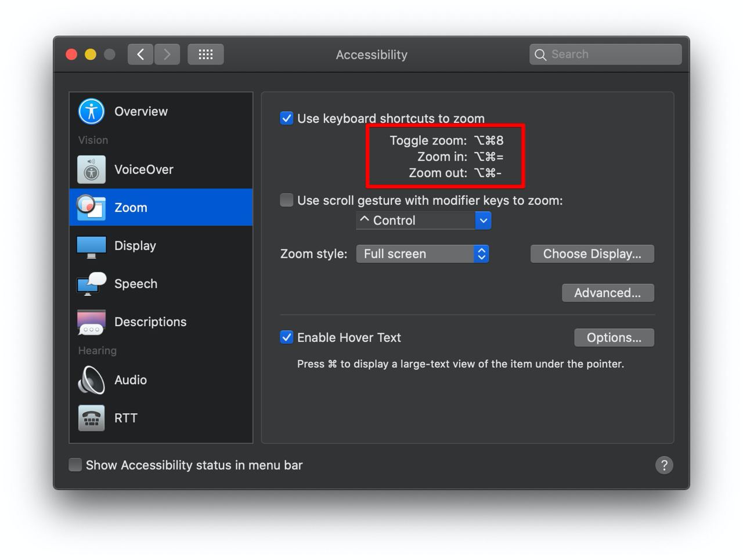Select the VoiceOver label in sidebar

tap(144, 169)
